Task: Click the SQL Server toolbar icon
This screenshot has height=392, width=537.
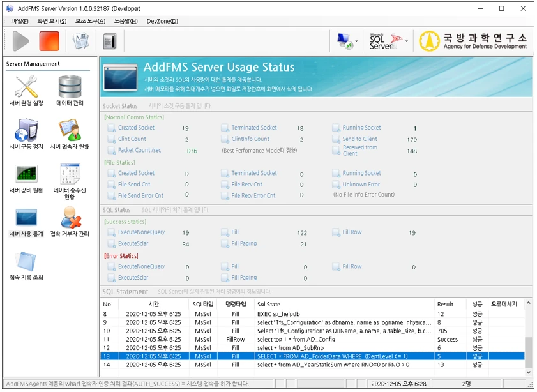Action: click(x=385, y=41)
